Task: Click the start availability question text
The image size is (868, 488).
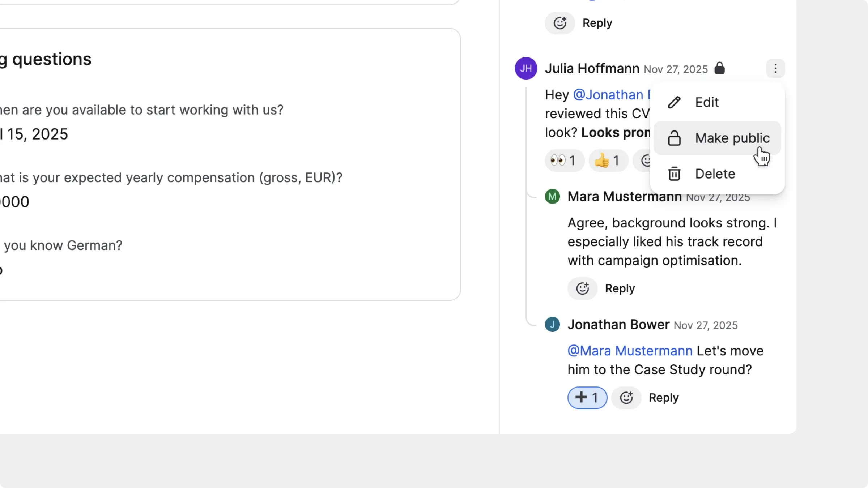Action: pyautogui.click(x=141, y=110)
